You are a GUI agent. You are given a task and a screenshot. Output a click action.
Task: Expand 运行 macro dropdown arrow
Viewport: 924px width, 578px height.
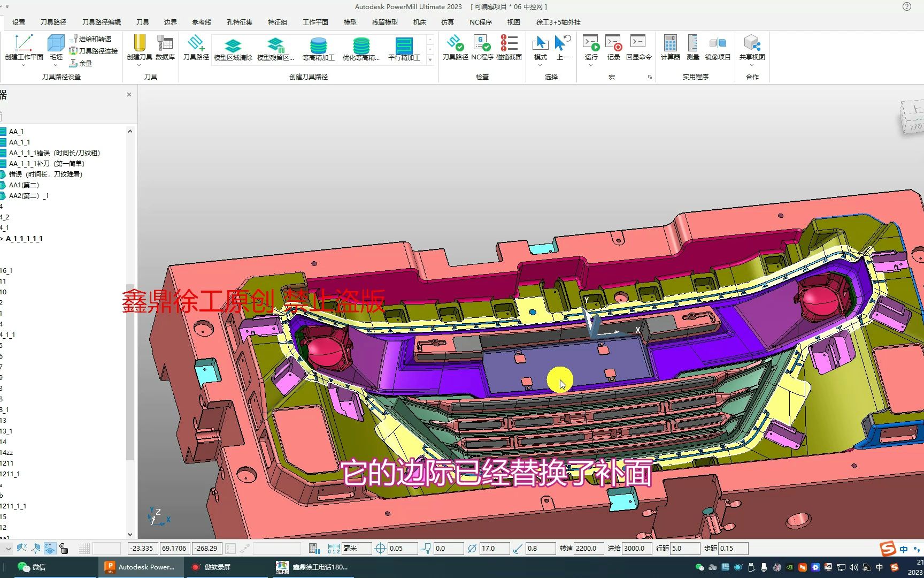[x=591, y=65]
